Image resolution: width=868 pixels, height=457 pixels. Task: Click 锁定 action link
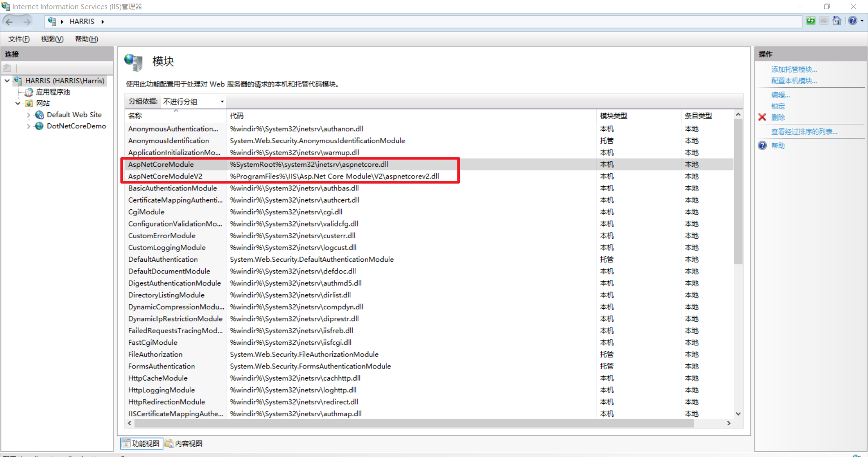click(x=778, y=106)
